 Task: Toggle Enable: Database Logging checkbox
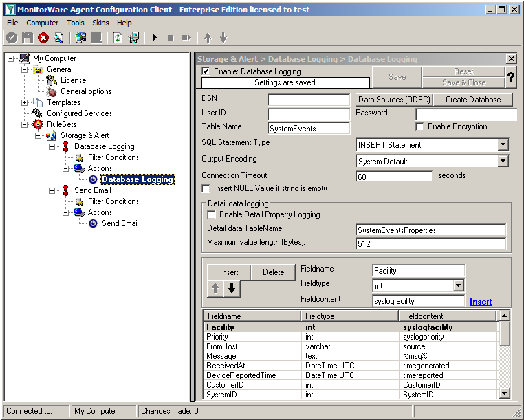coord(206,71)
